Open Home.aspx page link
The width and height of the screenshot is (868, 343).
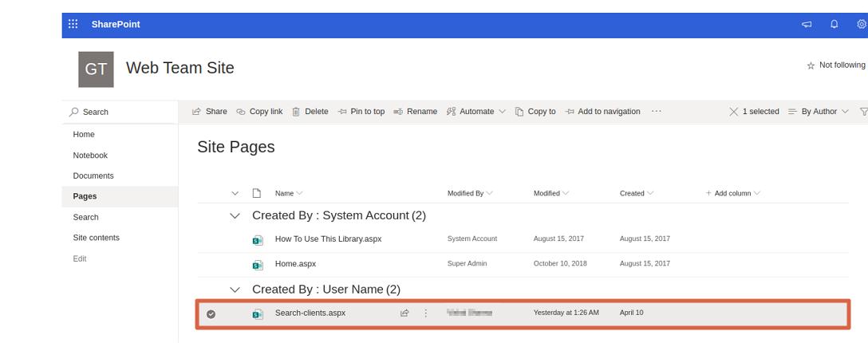click(x=295, y=263)
